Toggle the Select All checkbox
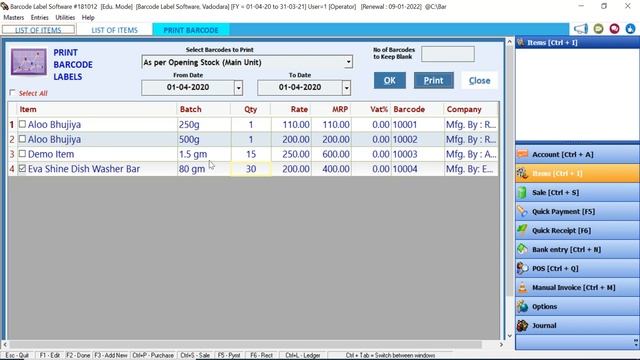This screenshot has height=360, width=640. coord(12,93)
